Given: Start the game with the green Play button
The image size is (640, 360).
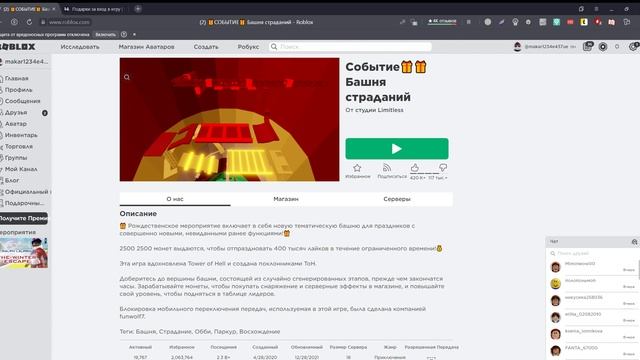Looking at the screenshot, I should tap(397, 149).
